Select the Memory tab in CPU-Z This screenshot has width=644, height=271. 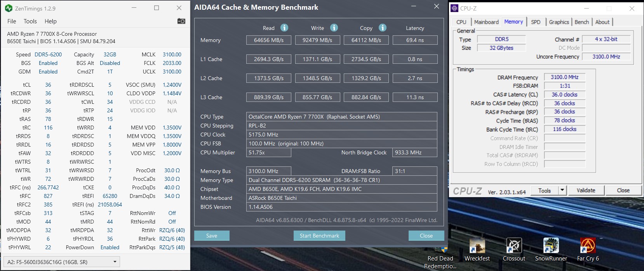pyautogui.click(x=513, y=22)
